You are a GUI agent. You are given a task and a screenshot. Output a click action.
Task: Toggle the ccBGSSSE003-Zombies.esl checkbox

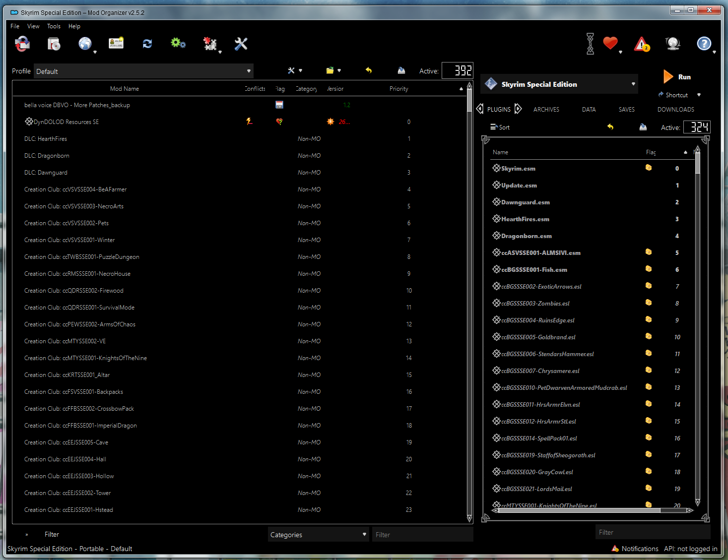[x=496, y=303]
